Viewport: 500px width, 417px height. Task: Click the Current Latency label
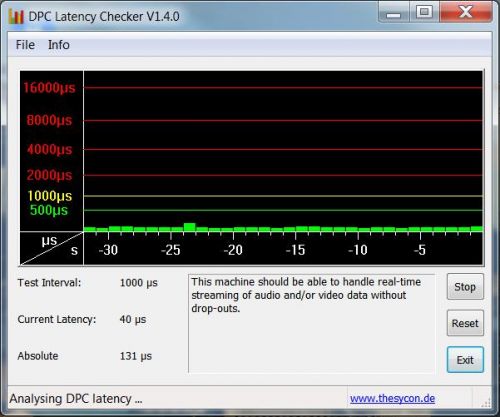(57, 319)
